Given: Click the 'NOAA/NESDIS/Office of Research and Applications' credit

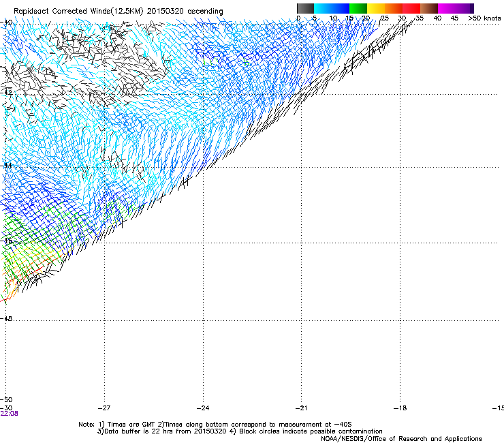Looking at the screenshot, I should (401, 439).
